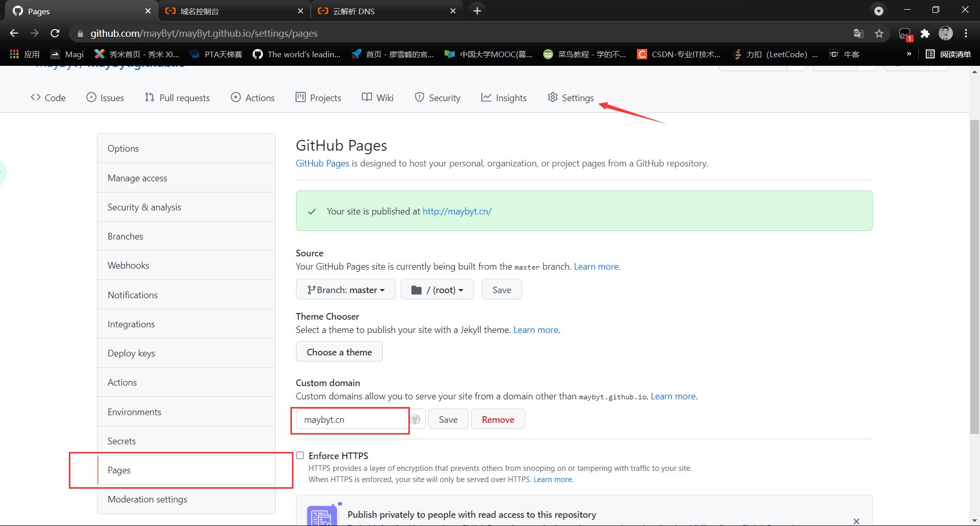Open the 牛客 bookmark

tap(844, 54)
